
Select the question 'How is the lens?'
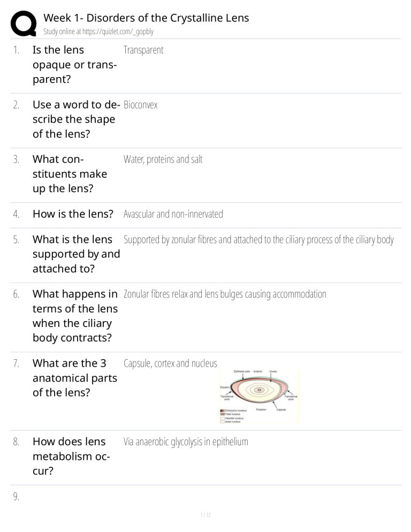[x=73, y=214]
